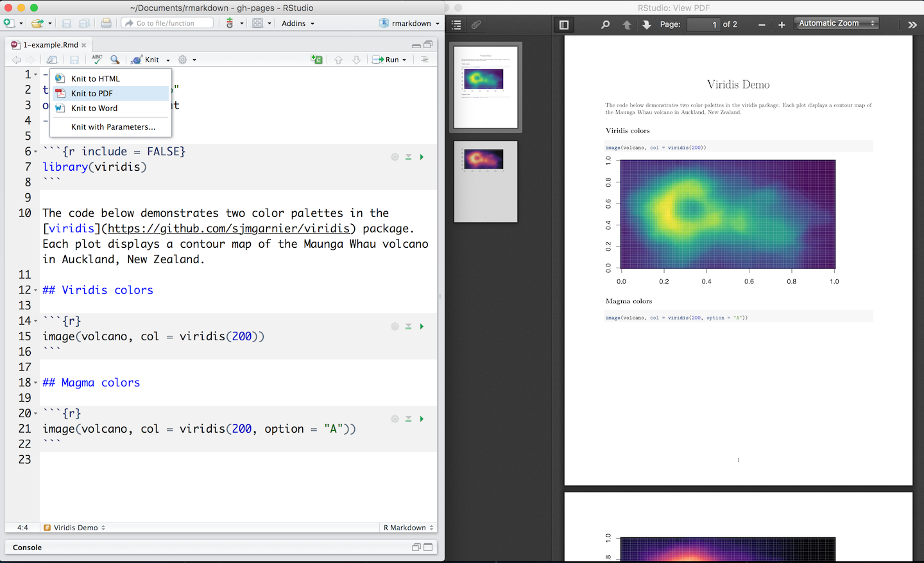Show the document outline in the source editor
The width and height of the screenshot is (924, 563).
(425, 59)
